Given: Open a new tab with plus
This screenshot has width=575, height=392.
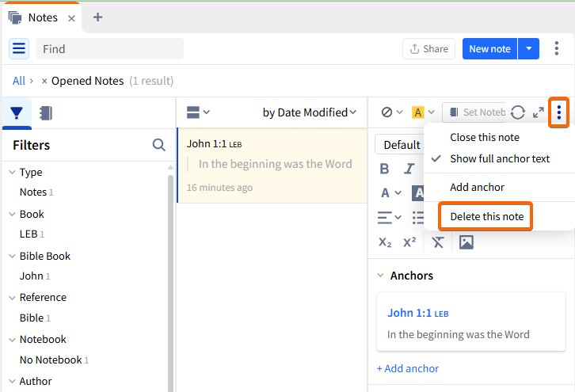Looking at the screenshot, I should click(97, 17).
